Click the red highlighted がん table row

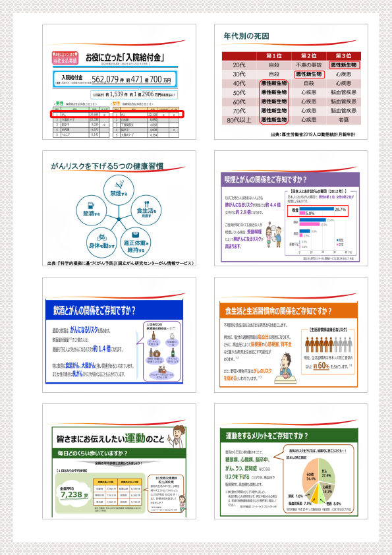click(117, 114)
